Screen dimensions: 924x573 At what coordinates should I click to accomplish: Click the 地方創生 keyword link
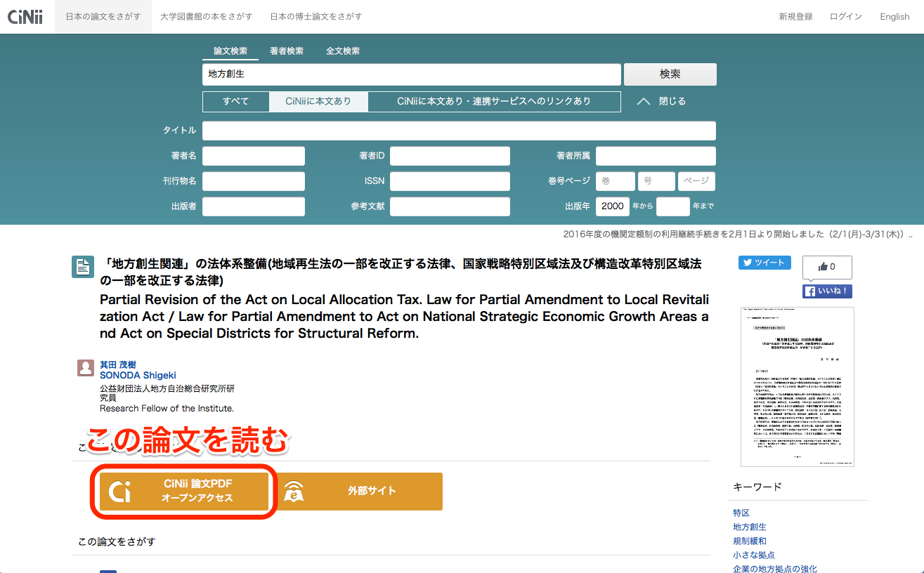click(x=749, y=527)
